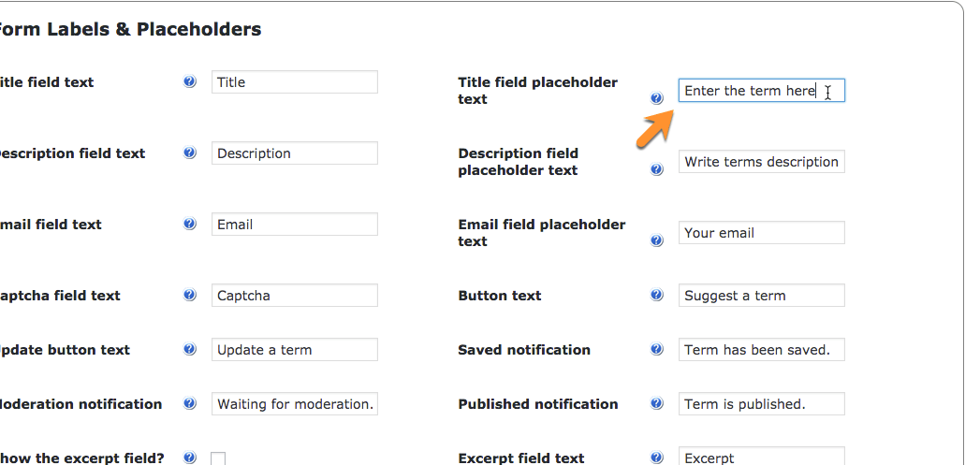Focus the Description field text input

[294, 153]
